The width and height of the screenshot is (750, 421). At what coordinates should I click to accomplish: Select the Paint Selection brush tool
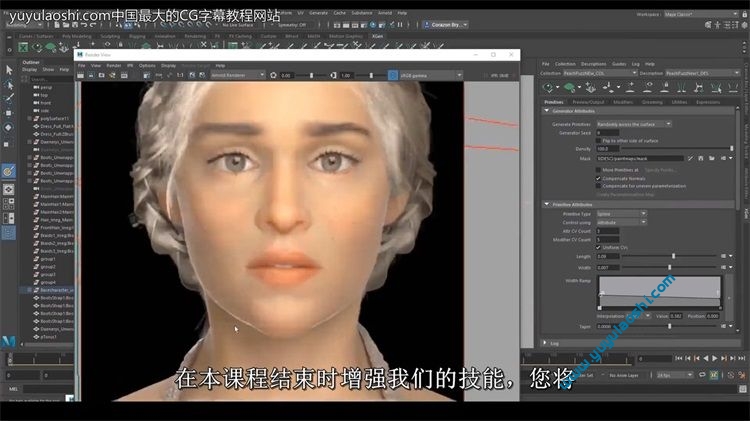pyautogui.click(x=9, y=99)
